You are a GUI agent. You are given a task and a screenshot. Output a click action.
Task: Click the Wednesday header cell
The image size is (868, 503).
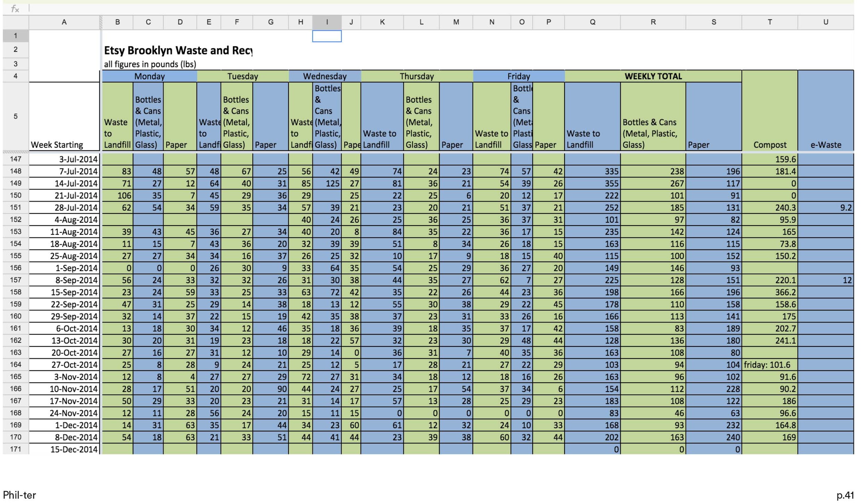coord(325,76)
